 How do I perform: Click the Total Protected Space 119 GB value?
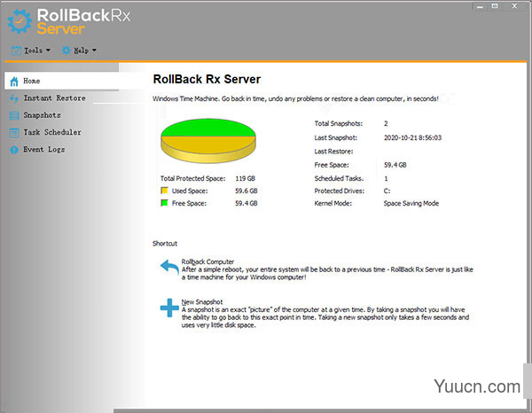245,178
